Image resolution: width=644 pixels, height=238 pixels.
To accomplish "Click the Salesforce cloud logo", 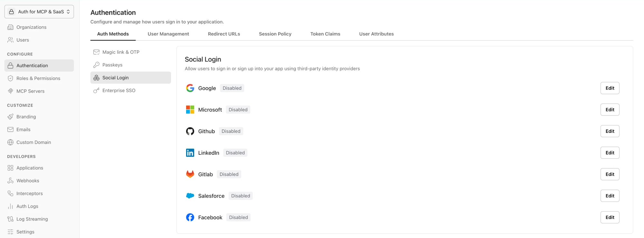I will tap(190, 196).
